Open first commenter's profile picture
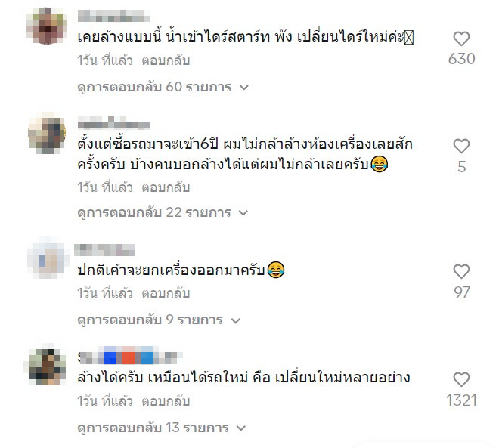Viewport: 499px width, 448px height. coord(47,26)
